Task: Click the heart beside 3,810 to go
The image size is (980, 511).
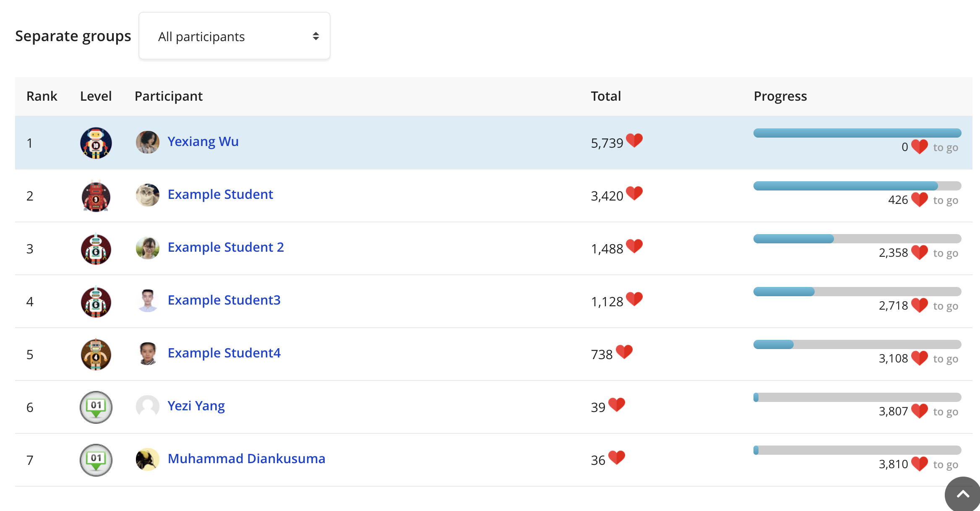Action: [x=920, y=464]
